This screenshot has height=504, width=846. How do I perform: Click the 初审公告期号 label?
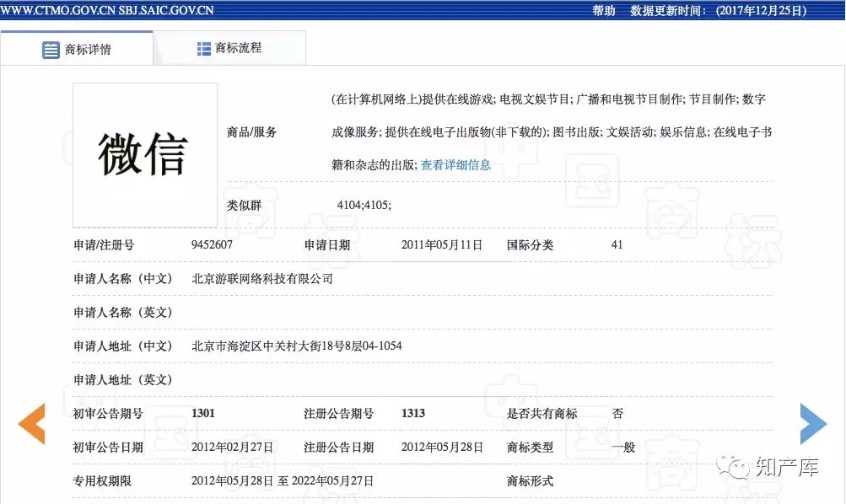108,414
